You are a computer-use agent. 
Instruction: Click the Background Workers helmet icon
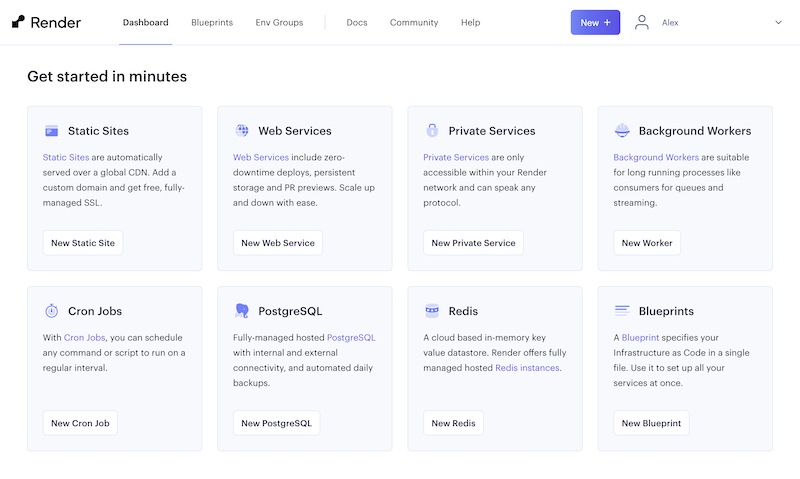click(622, 131)
